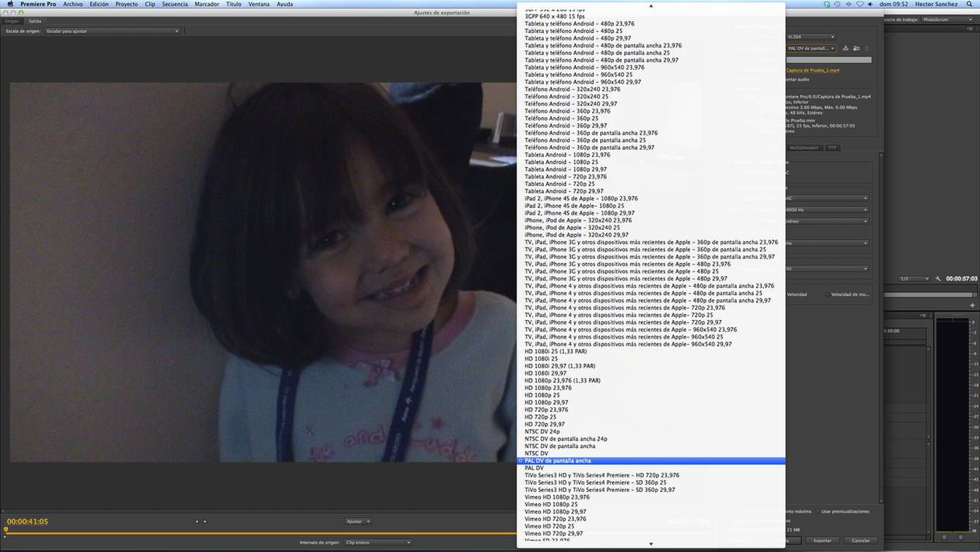Choose HD 1080p 25 preset
Image resolution: width=980 pixels, height=552 pixels.
651,395
